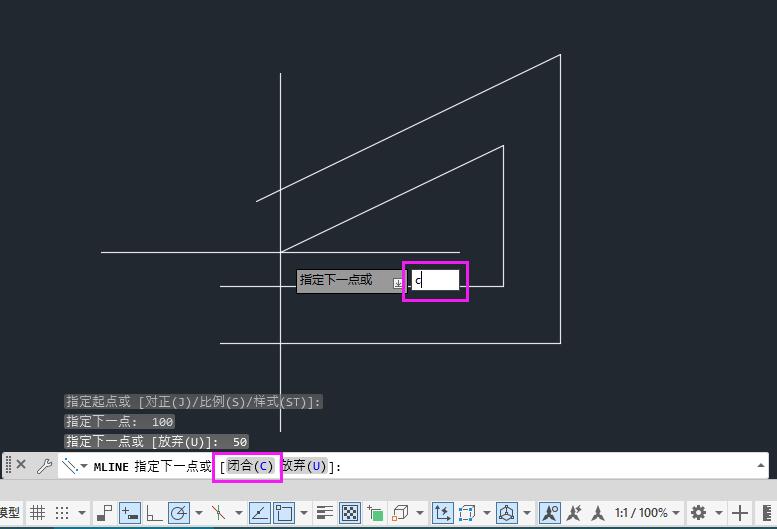Click the down-arrow icon in 指定下一点或 tooltip
Screen dimensions: 777x529
[x=398, y=283]
